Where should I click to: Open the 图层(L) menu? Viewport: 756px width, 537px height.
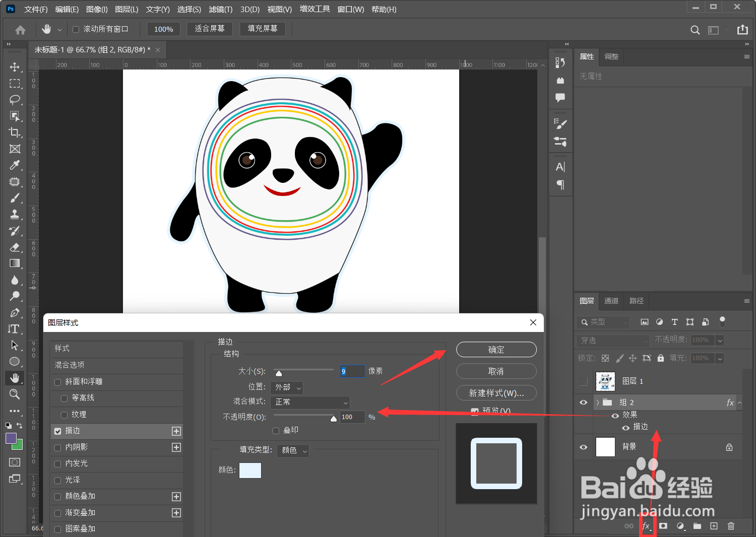[127, 10]
